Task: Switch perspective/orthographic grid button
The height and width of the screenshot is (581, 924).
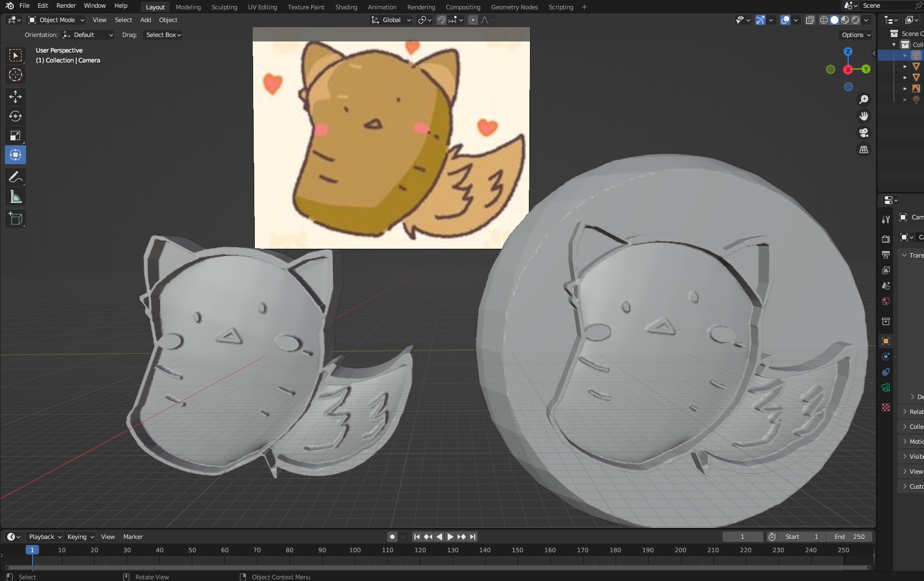Action: click(864, 149)
